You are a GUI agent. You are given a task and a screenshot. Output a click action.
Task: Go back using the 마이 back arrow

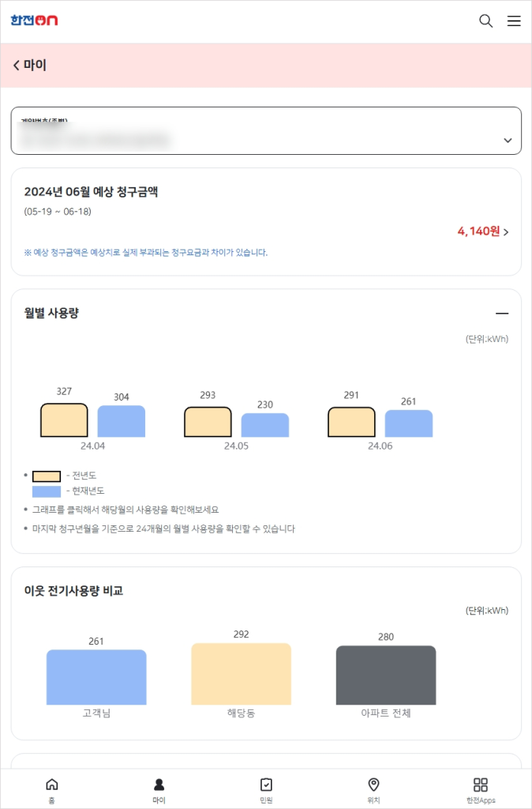tap(16, 65)
